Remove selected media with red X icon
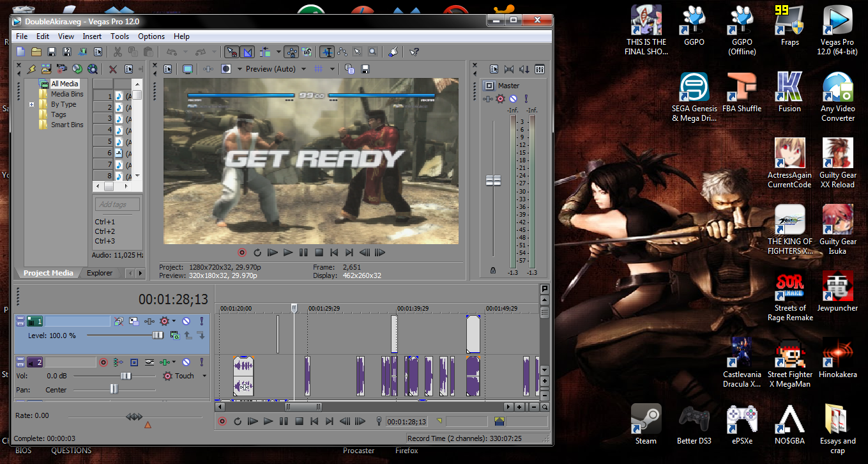 (112, 69)
